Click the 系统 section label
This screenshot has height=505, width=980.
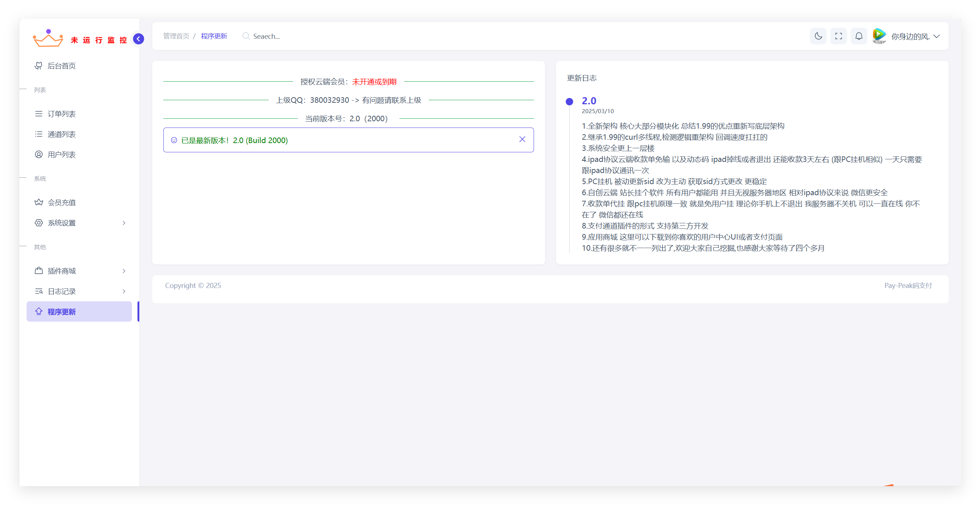pyautogui.click(x=40, y=178)
